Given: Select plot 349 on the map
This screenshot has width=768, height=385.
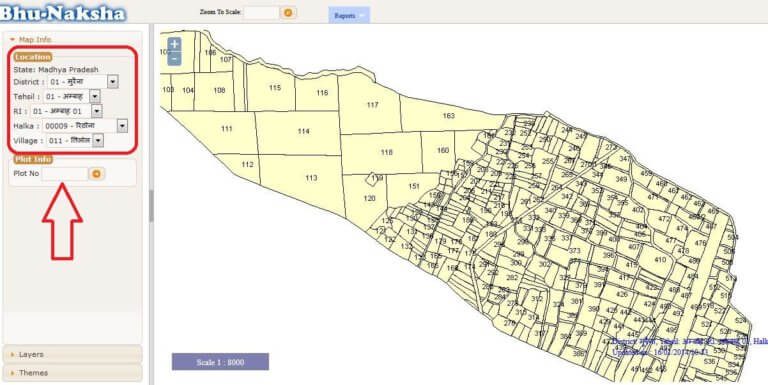Looking at the screenshot, I should [x=621, y=179].
